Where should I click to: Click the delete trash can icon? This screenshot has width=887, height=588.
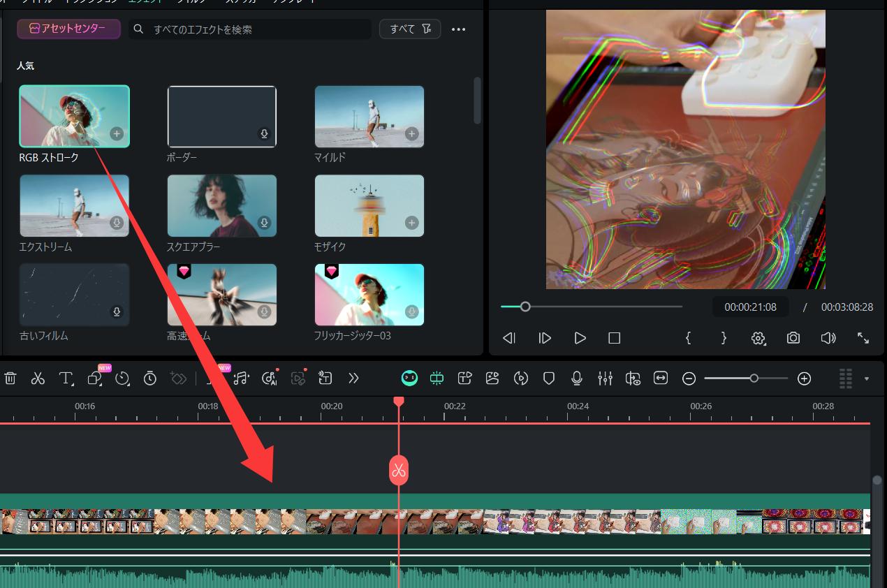click(10, 378)
